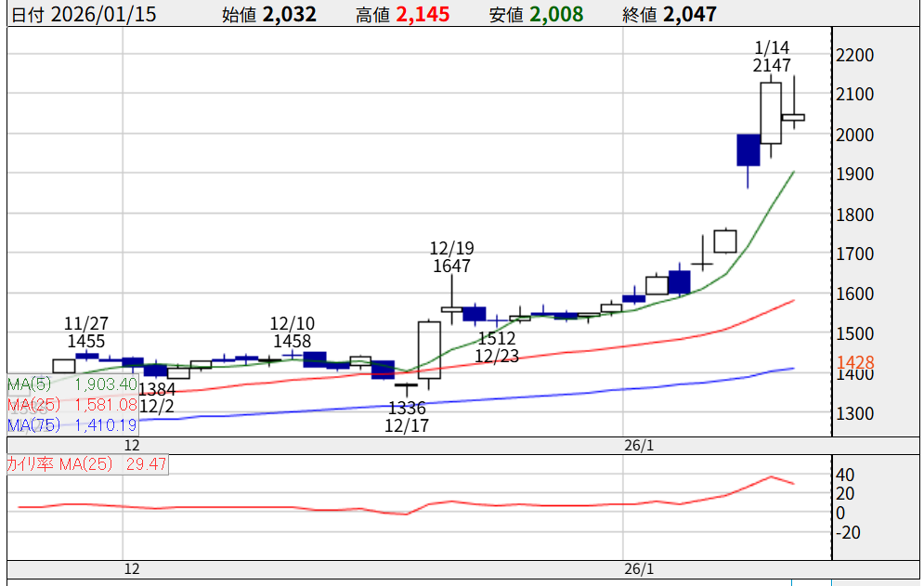The height and width of the screenshot is (586, 924).
Task: Select the カイリ率 MA(25) indicator label
Action: tap(86, 464)
